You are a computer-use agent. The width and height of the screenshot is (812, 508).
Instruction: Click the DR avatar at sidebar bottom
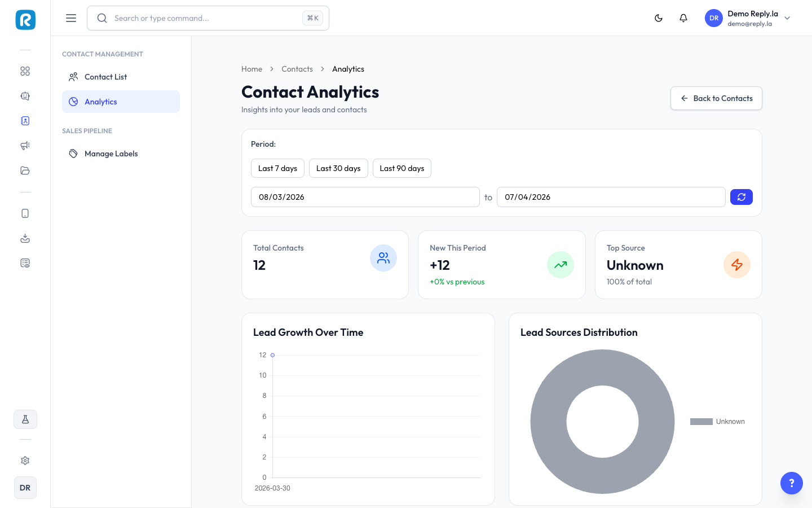point(25,488)
